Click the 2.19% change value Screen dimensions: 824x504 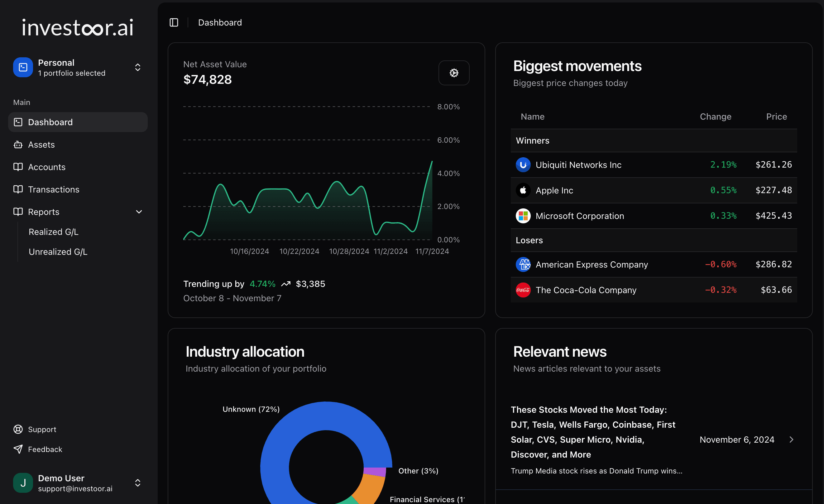[x=723, y=165]
